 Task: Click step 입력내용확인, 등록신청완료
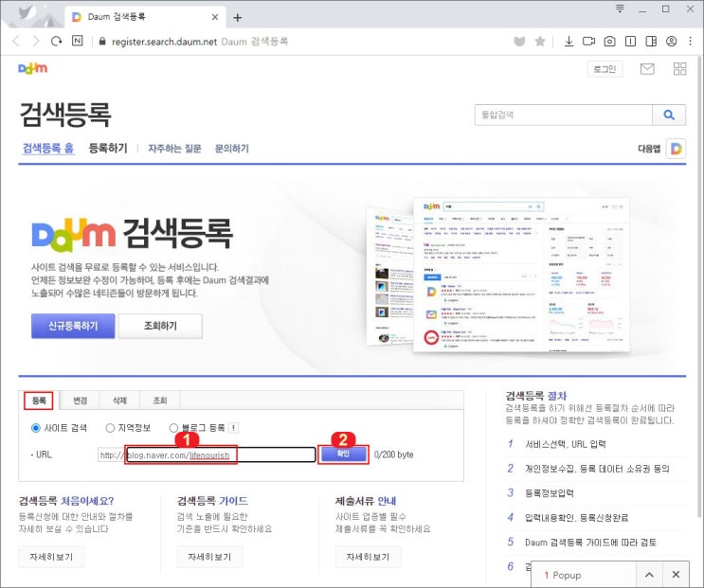[576, 518]
